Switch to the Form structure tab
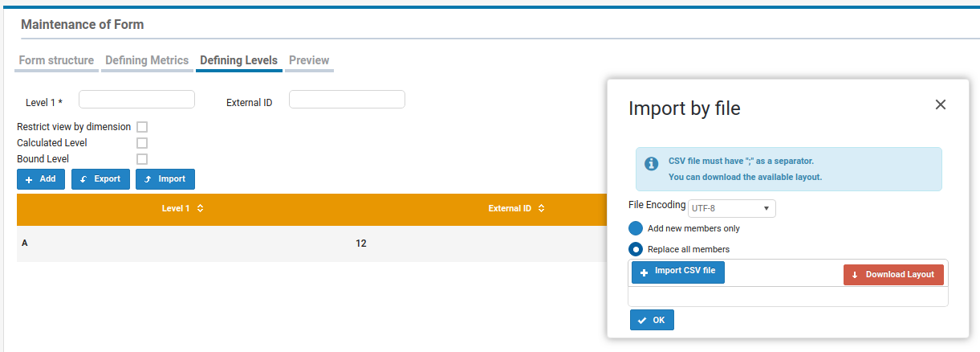This screenshot has height=352, width=980. pyautogui.click(x=56, y=60)
